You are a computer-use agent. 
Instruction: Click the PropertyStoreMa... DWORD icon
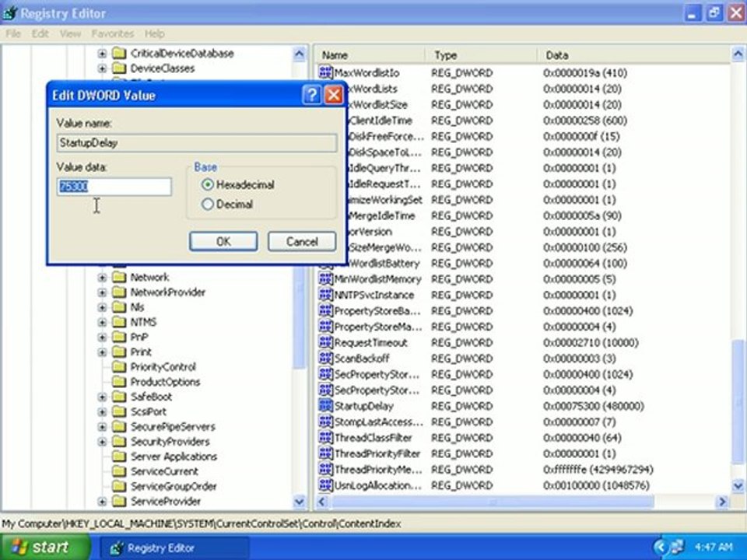[325, 327]
